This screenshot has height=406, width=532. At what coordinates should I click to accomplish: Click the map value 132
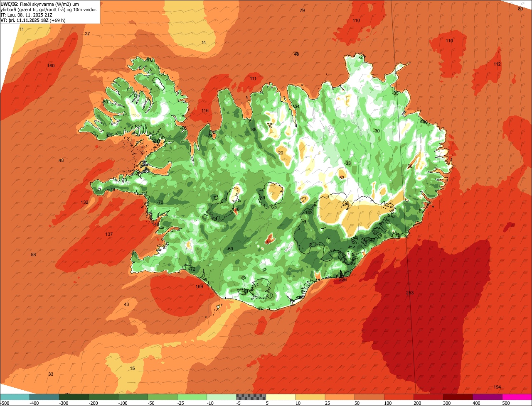coord(84,203)
